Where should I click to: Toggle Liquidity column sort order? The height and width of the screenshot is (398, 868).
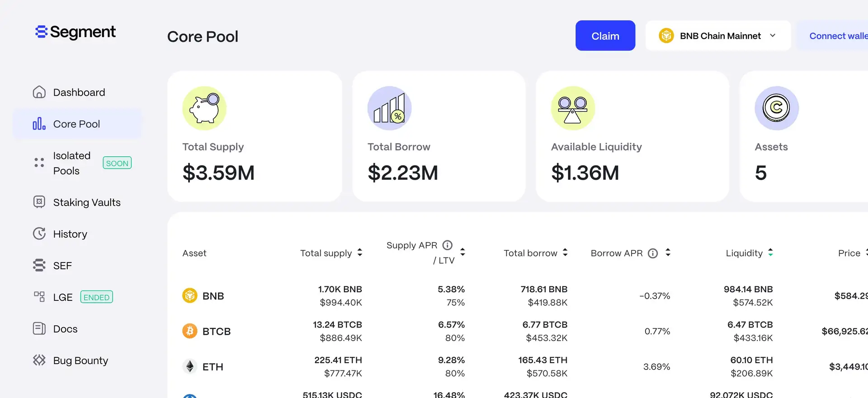[770, 253]
